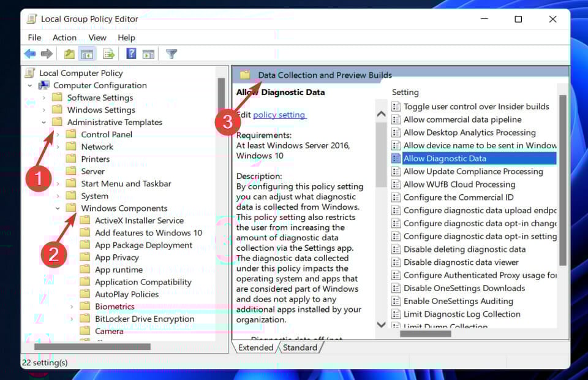Click the Forward arrow in the toolbar

47,54
